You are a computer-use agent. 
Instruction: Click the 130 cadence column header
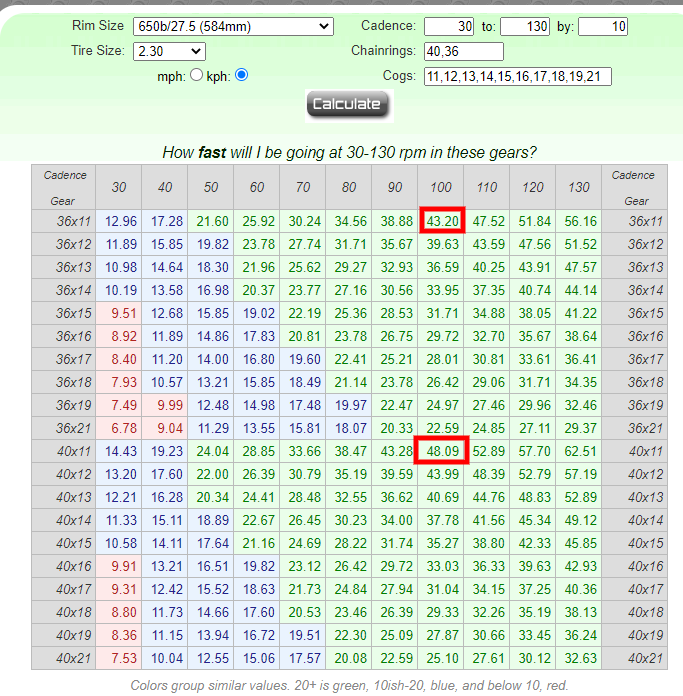(x=580, y=187)
